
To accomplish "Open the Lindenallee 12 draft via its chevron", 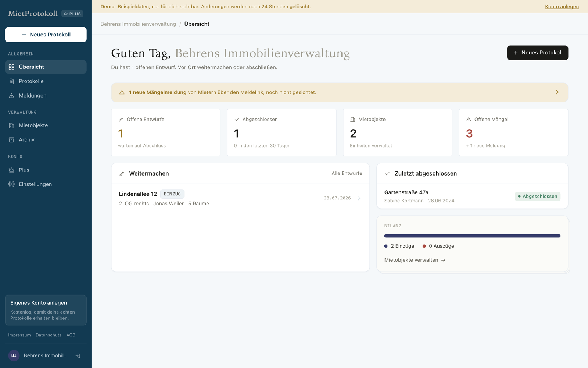I will tap(359, 198).
